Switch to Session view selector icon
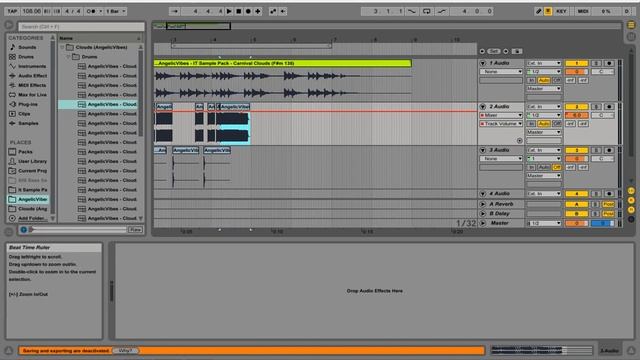The width and height of the screenshot is (640, 360). 631,37
